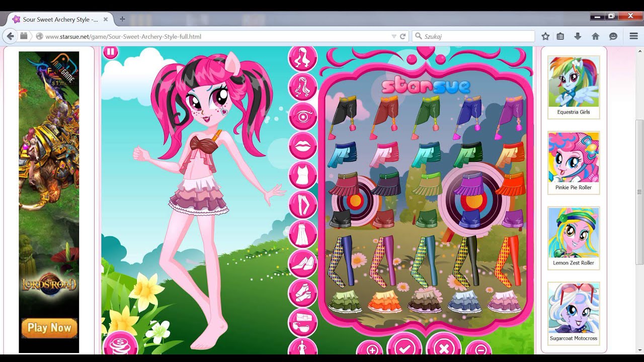This screenshot has width=644, height=362.
Task: Pick the black cropped pants
Action: (344, 117)
